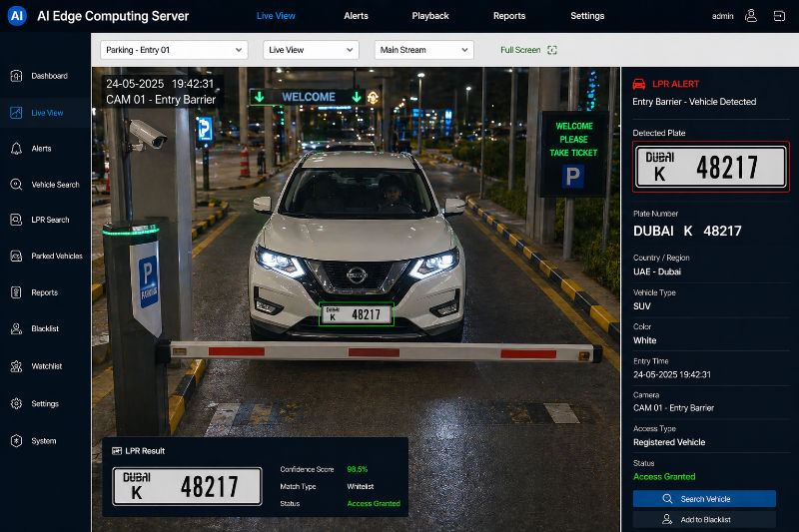
Task: Click the green plate detection box on car
Action: click(357, 314)
